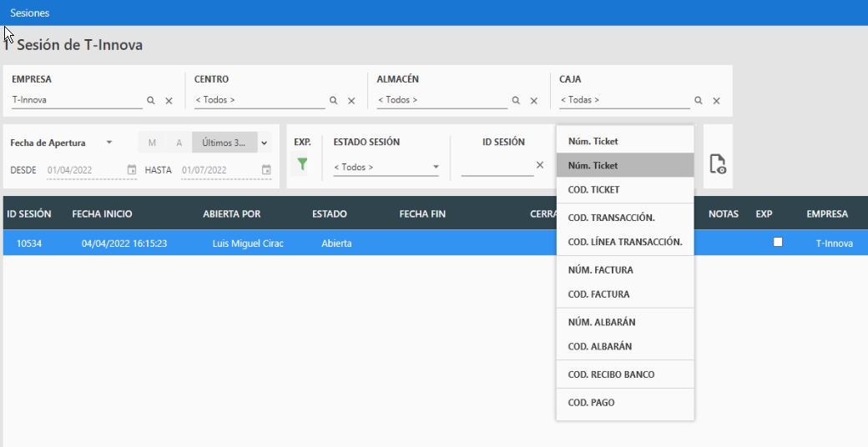Select NÚM. FACTURA option
The height and width of the screenshot is (447, 868).
[625, 270]
